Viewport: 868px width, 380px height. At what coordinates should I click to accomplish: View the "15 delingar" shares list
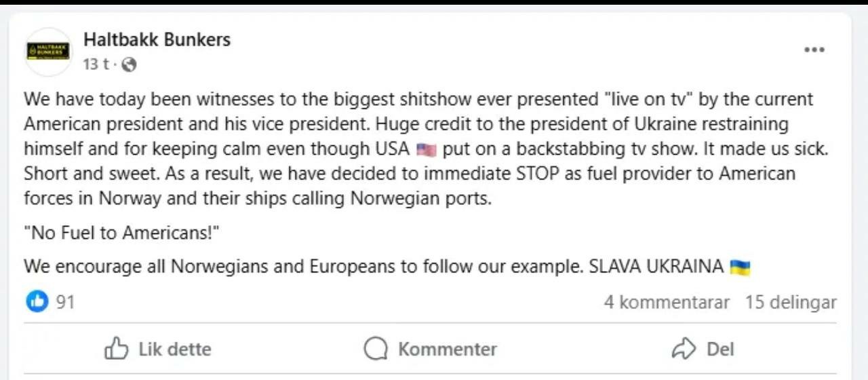pyautogui.click(x=791, y=302)
